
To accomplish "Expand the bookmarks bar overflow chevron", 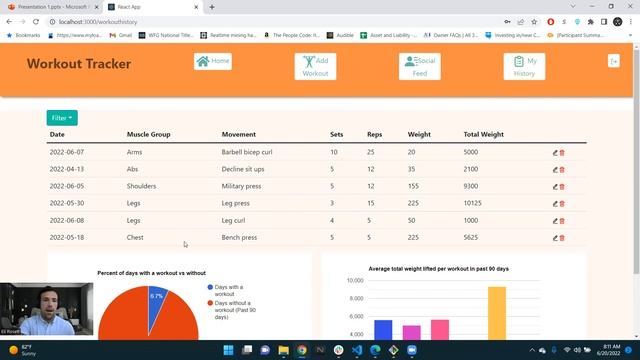I will coord(630,36).
